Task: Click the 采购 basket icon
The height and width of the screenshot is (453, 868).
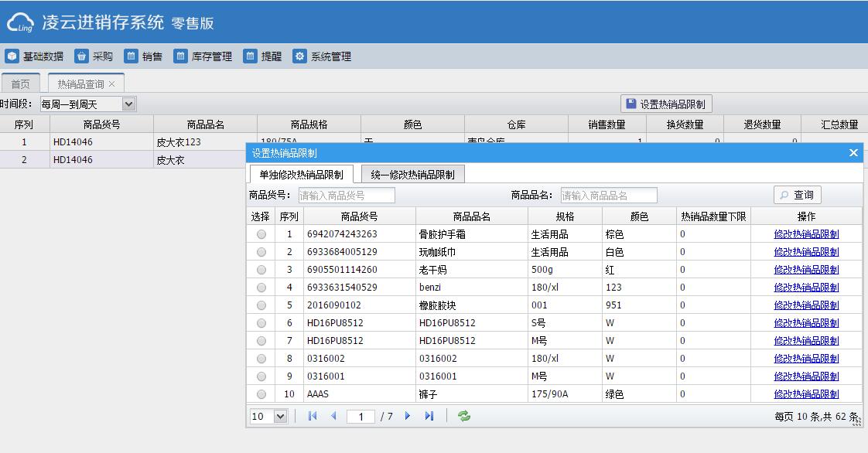Action: 81,56
